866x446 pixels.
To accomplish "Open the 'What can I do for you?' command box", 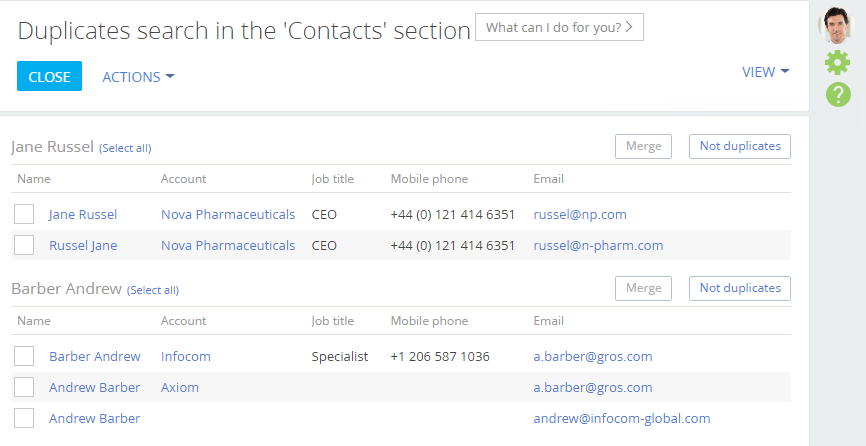I will pos(559,27).
